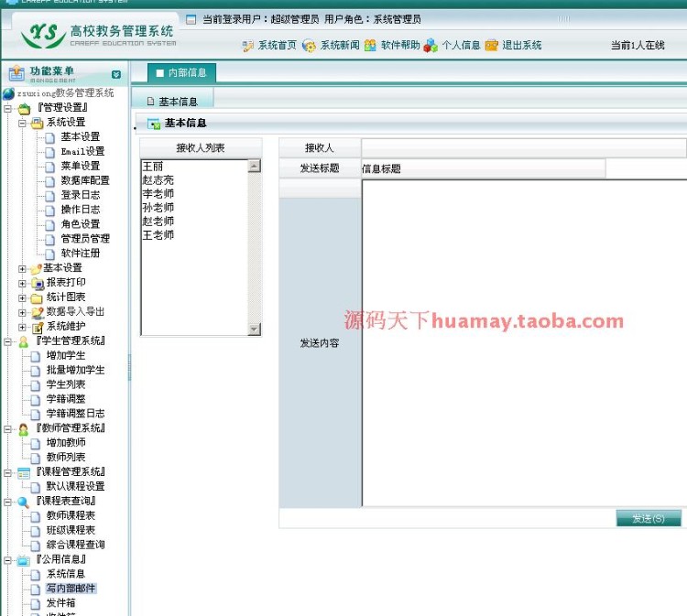Viewport: 687px width, 616px height.
Task: Open 个人信息 from the top menu
Action: click(x=461, y=45)
